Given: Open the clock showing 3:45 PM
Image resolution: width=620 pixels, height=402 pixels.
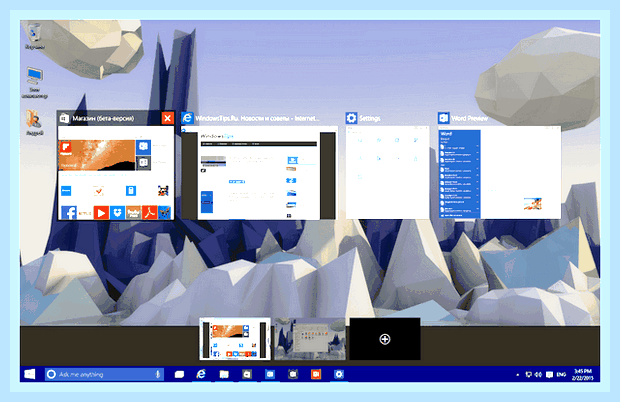Looking at the screenshot, I should [582, 374].
